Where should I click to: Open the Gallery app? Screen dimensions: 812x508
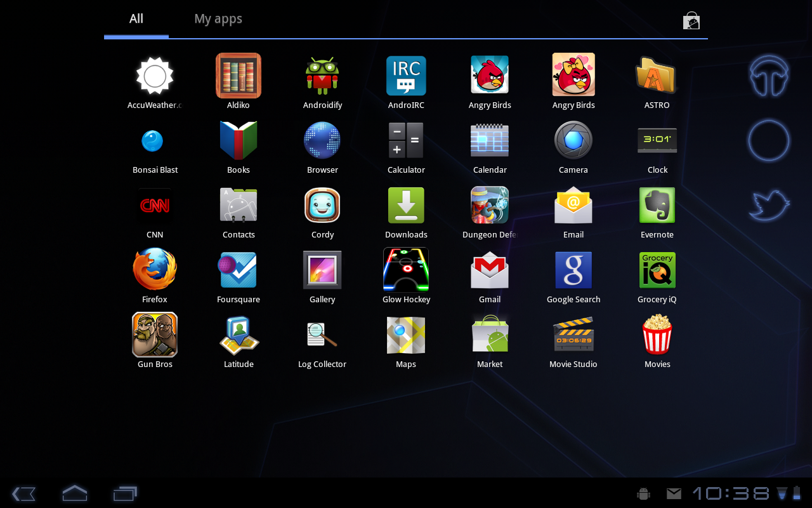[322, 270]
